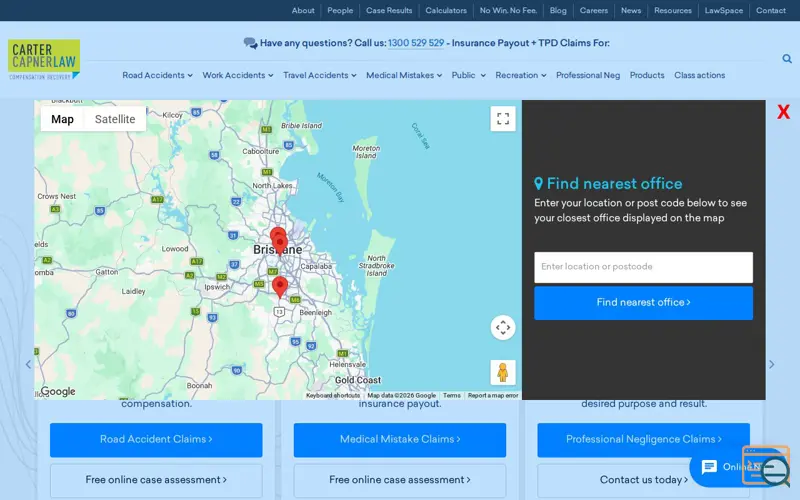Click the location pin icon beside Find nearest office

(538, 183)
